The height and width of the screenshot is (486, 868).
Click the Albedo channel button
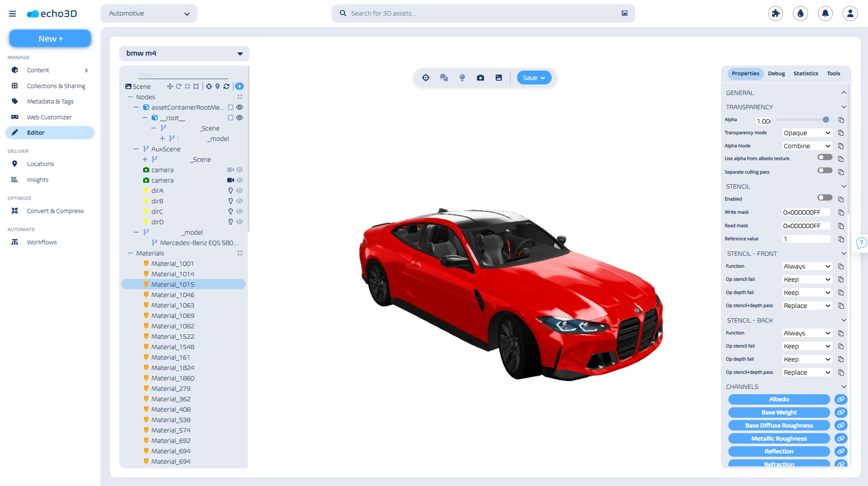click(779, 399)
